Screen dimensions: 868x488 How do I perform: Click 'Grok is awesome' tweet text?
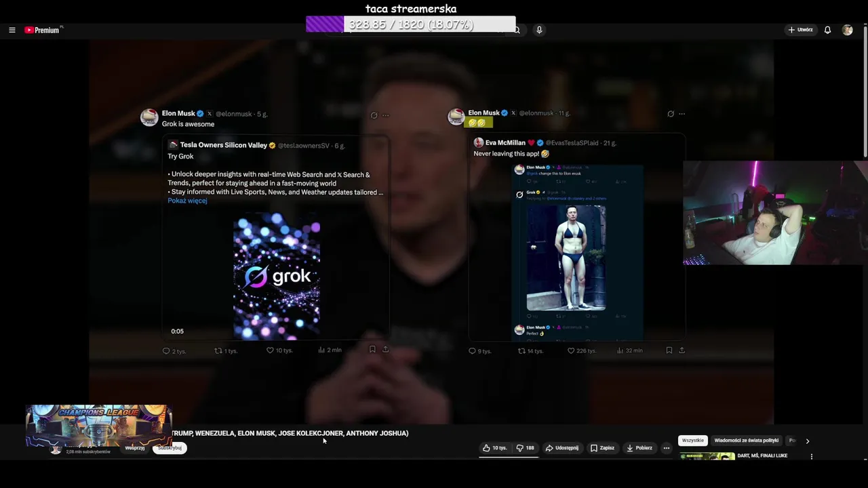pyautogui.click(x=188, y=124)
